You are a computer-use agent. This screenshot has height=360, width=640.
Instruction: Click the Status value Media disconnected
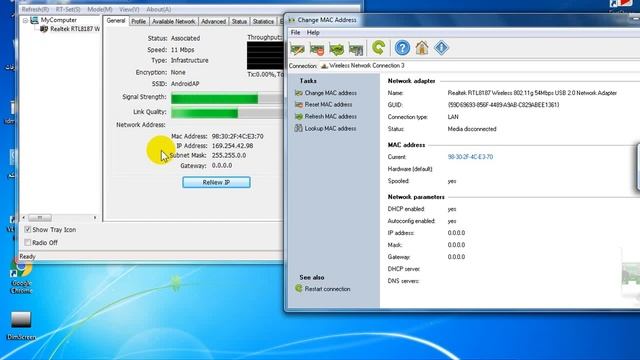(x=472, y=129)
